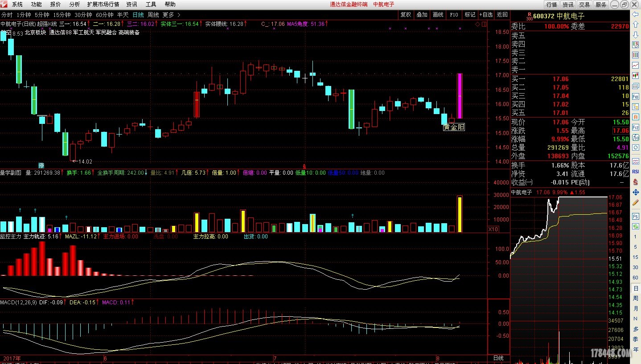Click the diamond icon above the price axis

477,24
